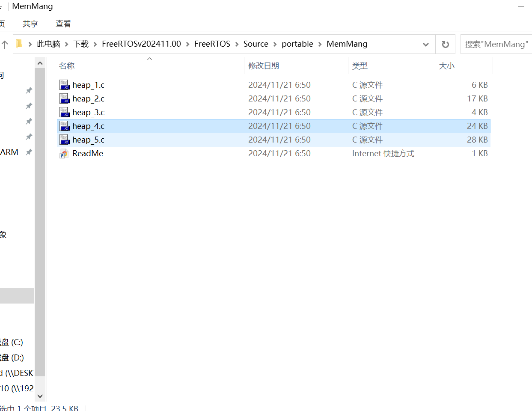Click the heap_4.c file icon
The height and width of the screenshot is (411, 532).
pos(64,126)
